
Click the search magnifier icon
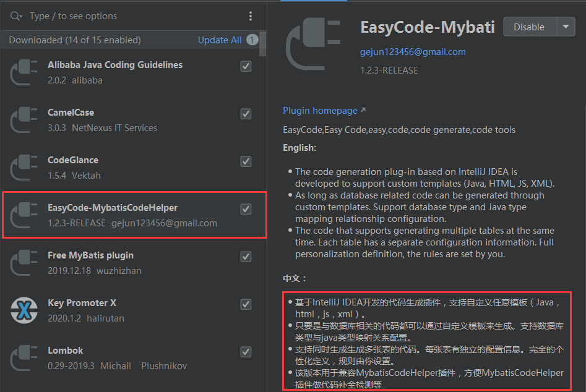(15, 16)
